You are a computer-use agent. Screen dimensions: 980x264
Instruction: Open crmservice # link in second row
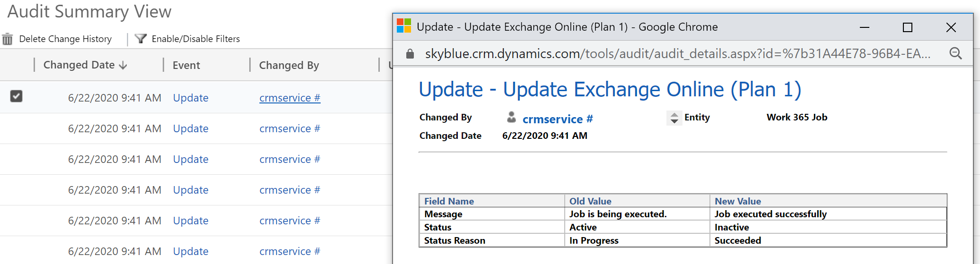tap(290, 128)
